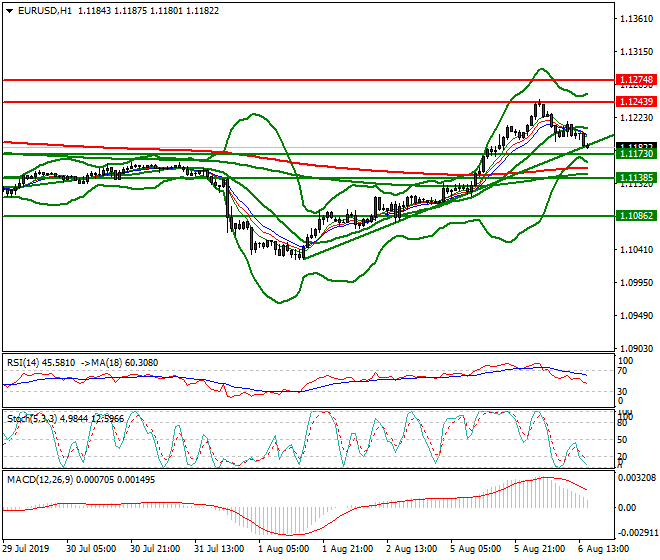Image resolution: width=660 pixels, height=560 pixels.
Task: Select the 29 Jul 2019 date label
Action: [x=26, y=549]
